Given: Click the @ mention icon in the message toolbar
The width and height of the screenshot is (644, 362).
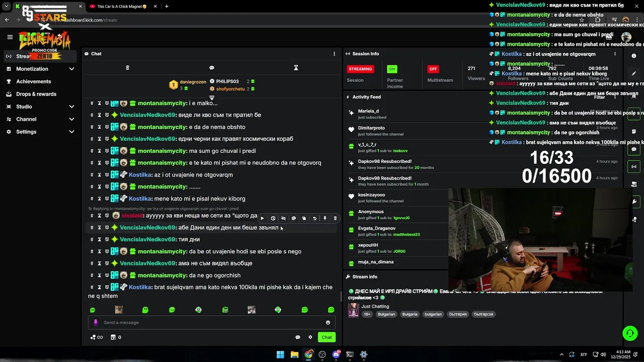Looking at the screenshot, I should tap(294, 218).
